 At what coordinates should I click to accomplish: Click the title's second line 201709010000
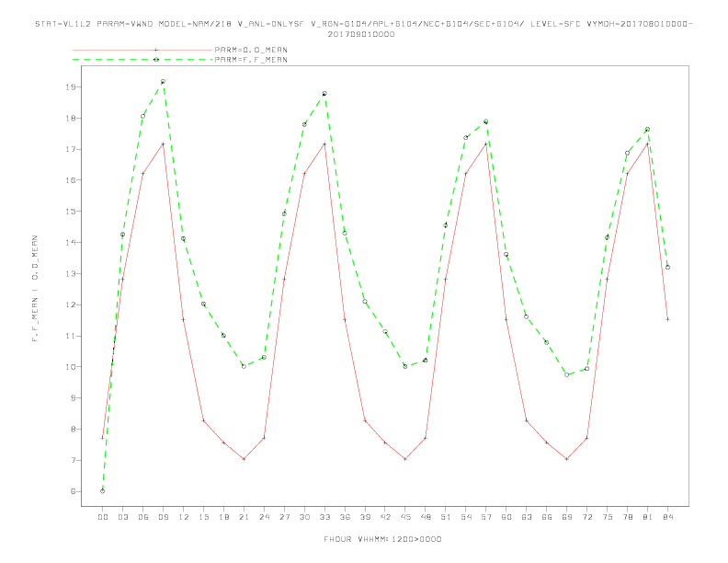click(361, 34)
